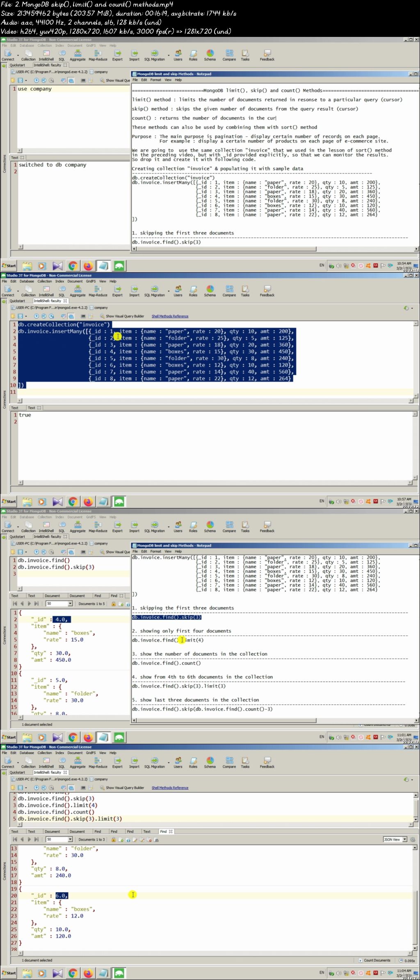Open JSON View dropdown in 11:04 AM frame

click(x=395, y=839)
